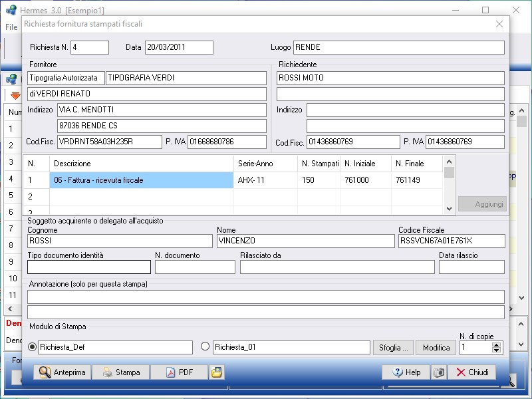Click the Rilasciato da field
Screen dimensions: 532x399
337,267
